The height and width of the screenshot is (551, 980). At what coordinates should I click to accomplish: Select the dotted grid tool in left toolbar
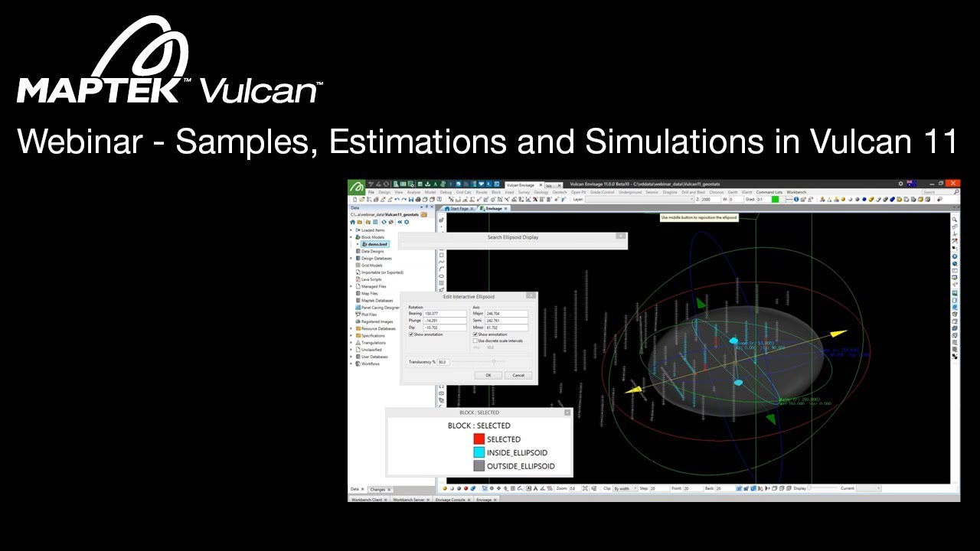pyautogui.click(x=441, y=283)
